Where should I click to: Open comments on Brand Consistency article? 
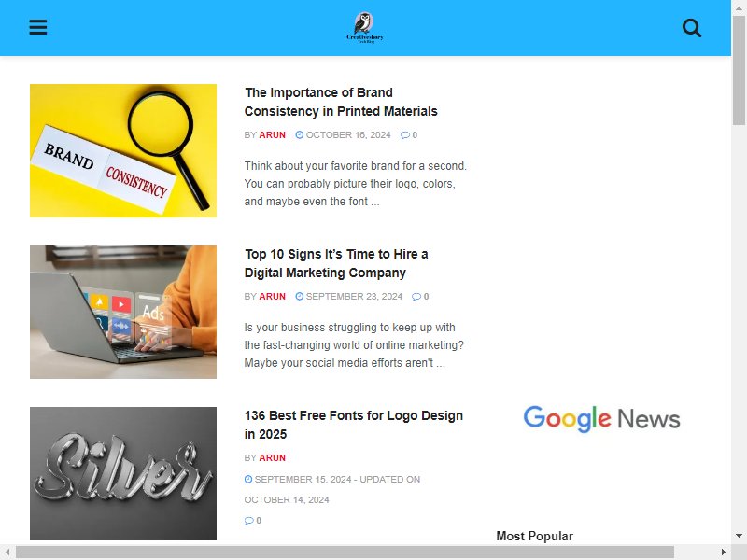click(409, 135)
